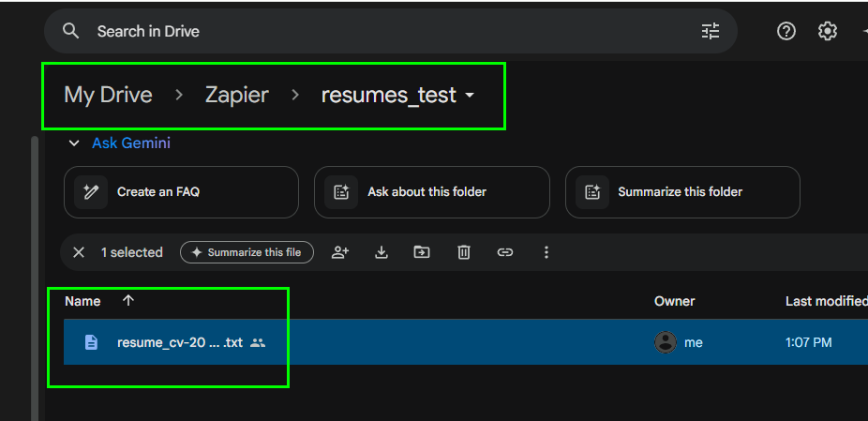Click Summarize this folder suggestion
The image size is (868, 421).
click(682, 192)
